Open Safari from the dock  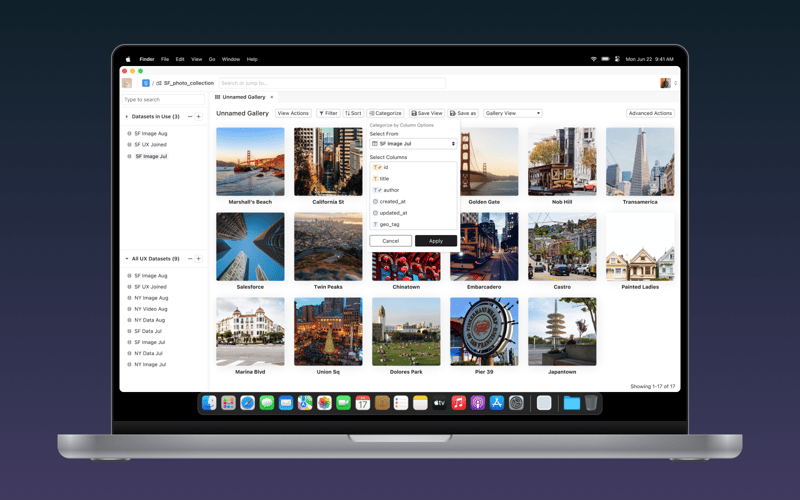pyautogui.click(x=247, y=403)
